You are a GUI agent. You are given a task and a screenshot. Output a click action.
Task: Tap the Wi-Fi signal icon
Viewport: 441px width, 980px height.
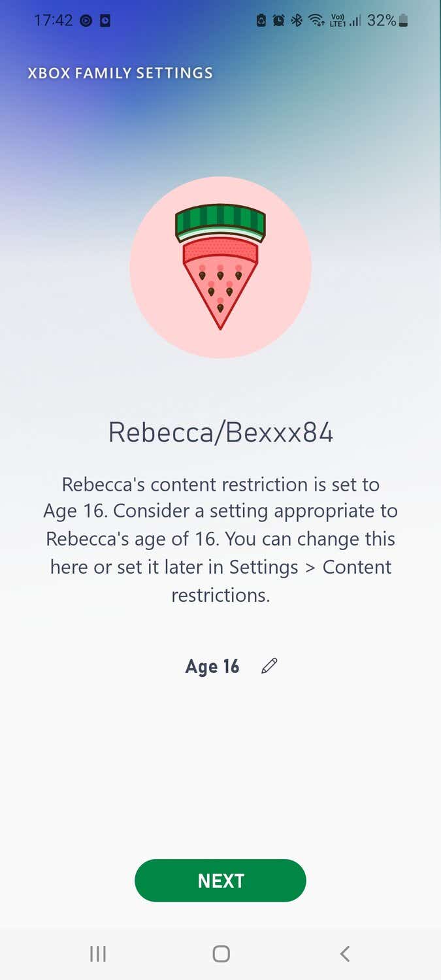[x=318, y=20]
